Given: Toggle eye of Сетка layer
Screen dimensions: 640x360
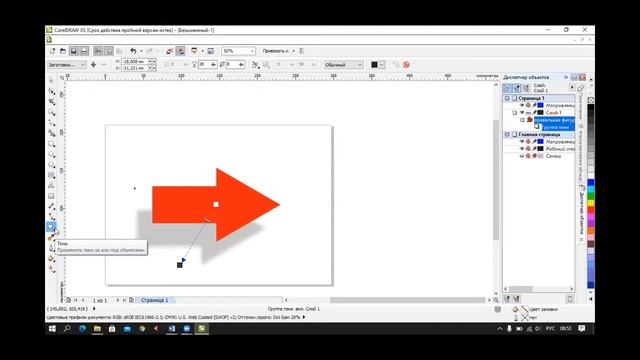Looking at the screenshot, I should pyautogui.click(x=522, y=156).
